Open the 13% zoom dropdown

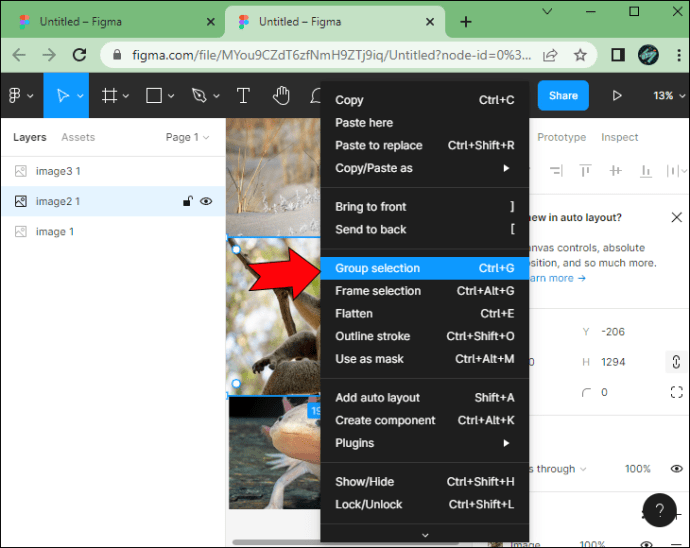(x=669, y=96)
